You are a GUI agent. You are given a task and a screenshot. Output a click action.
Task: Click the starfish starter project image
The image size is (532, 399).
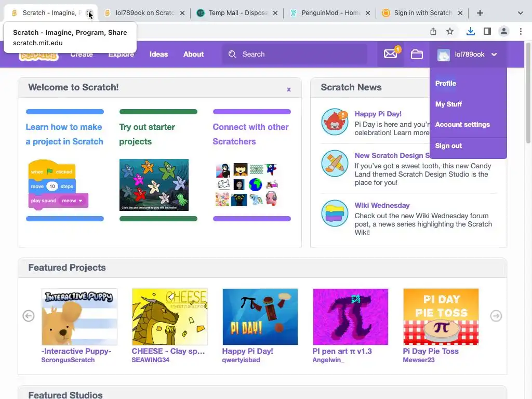pos(154,185)
